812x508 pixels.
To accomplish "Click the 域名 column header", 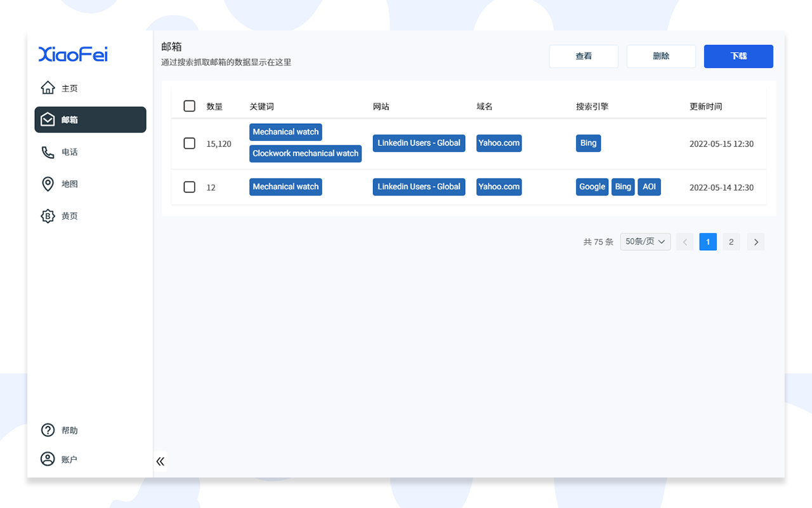I will 485,107.
